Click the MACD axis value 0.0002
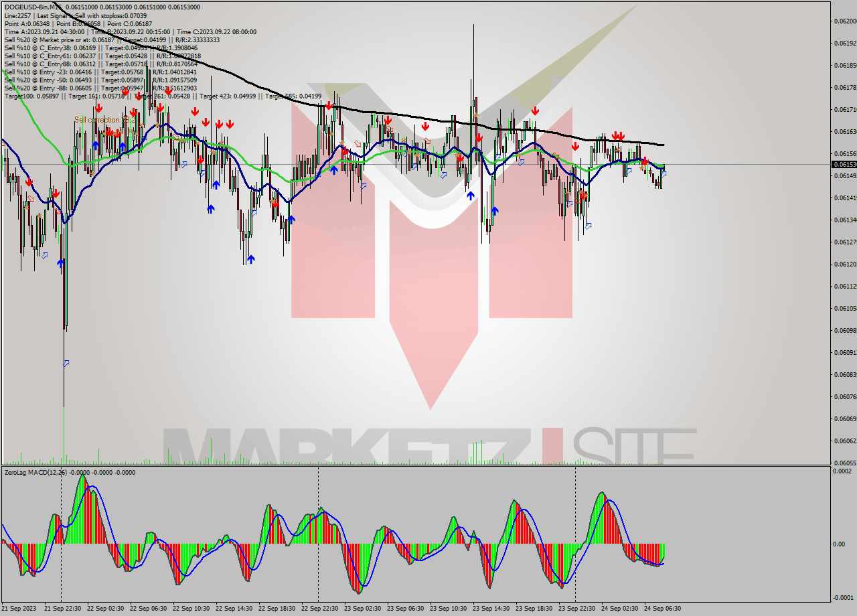Image resolution: width=857 pixels, height=616 pixels. point(842,471)
